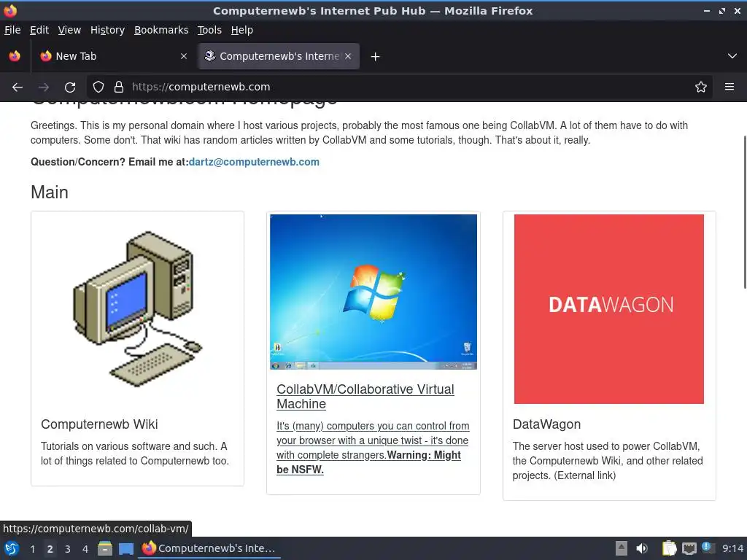Reload the current page
This screenshot has height=560, width=747.
pos(70,87)
